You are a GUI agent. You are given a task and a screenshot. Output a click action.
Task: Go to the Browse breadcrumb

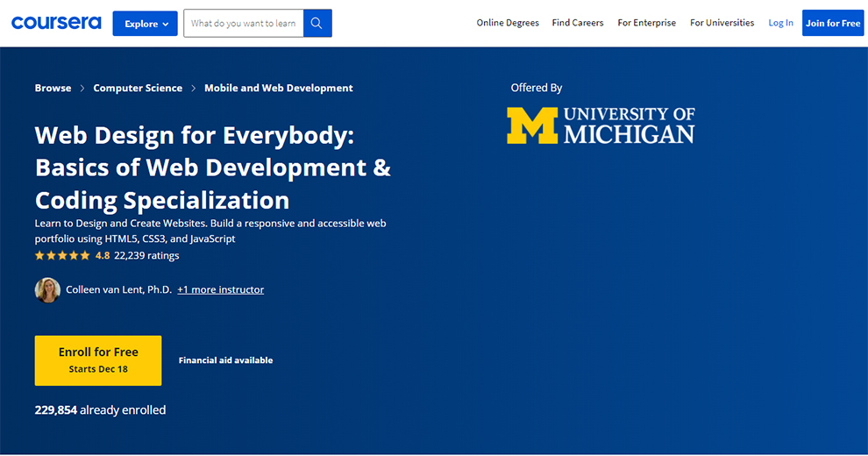[53, 88]
